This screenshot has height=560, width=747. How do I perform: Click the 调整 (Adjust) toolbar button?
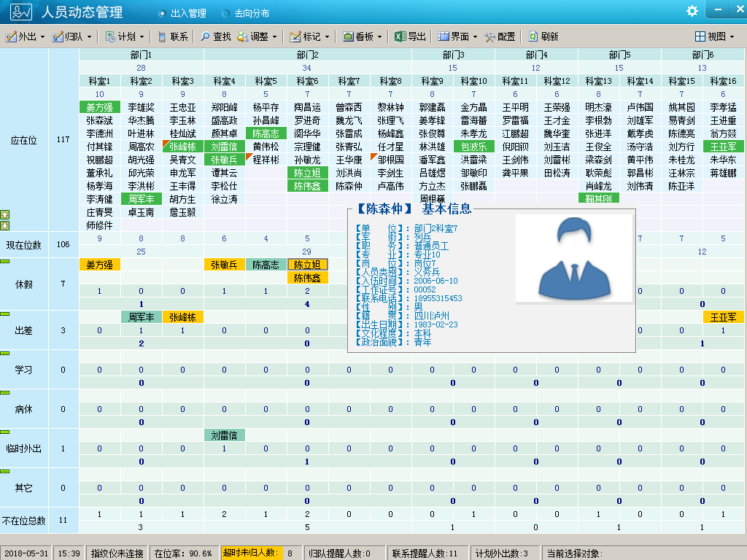252,36
